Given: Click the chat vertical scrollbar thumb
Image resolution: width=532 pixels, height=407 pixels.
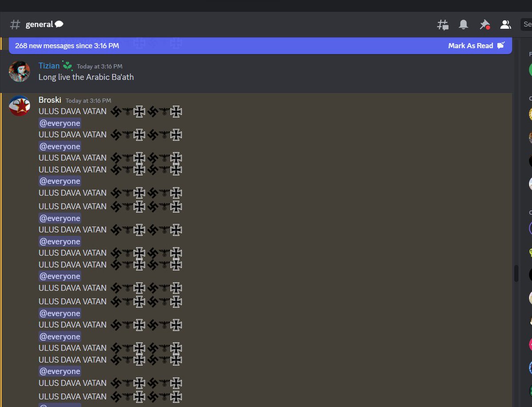Looking at the screenshot, I should 516,273.
